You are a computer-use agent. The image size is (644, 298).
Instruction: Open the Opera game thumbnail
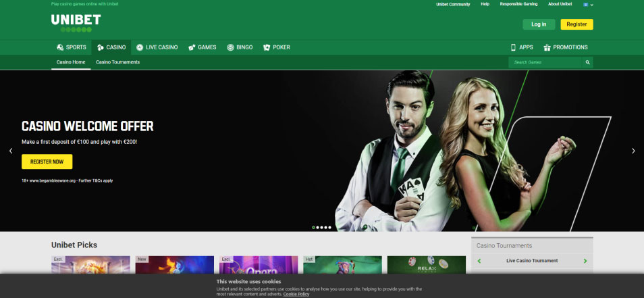[259, 265]
